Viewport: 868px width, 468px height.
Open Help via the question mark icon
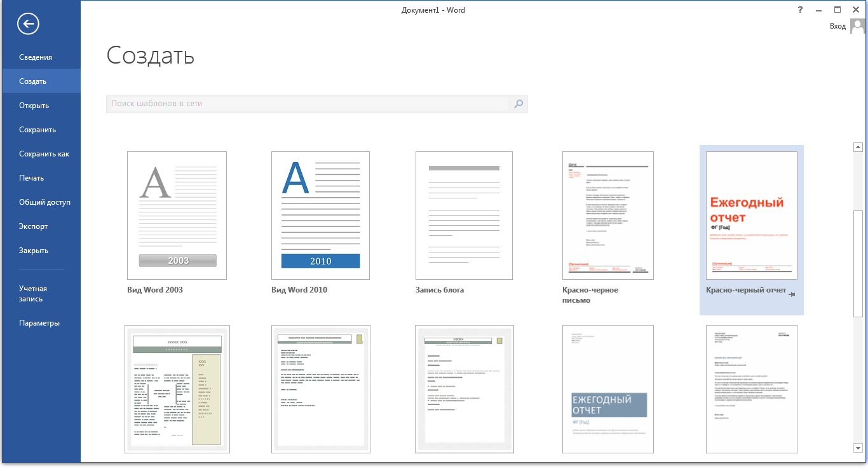coord(800,10)
